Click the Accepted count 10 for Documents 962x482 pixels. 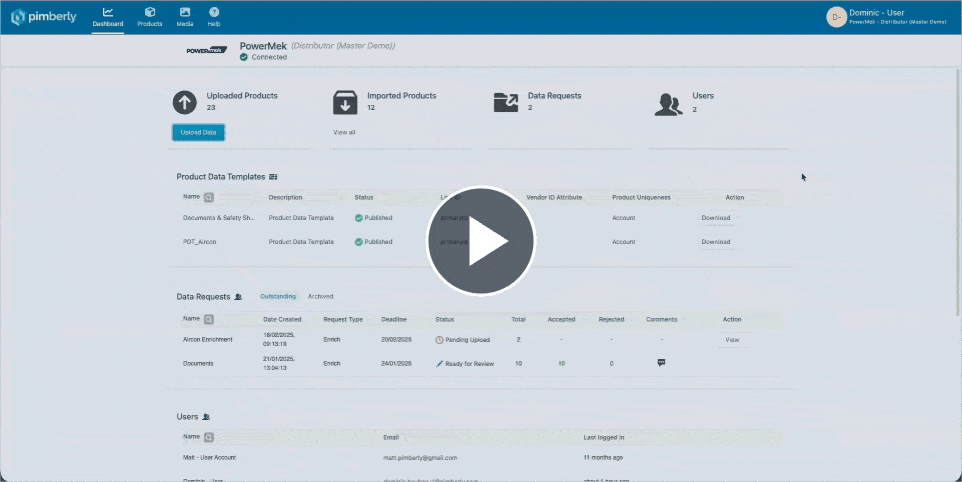click(561, 364)
